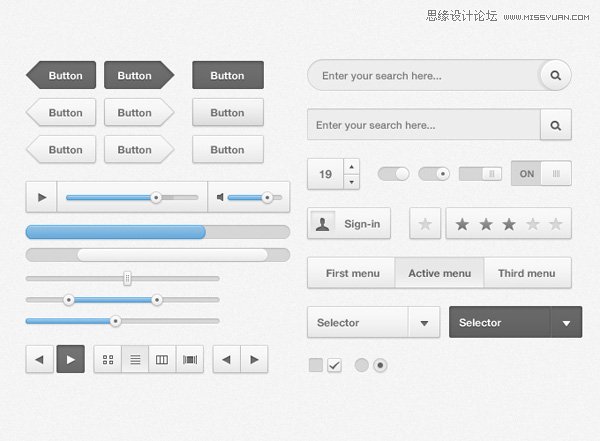The height and width of the screenshot is (441, 600).
Task: Click second-row light rectangular Button
Action: point(228,112)
